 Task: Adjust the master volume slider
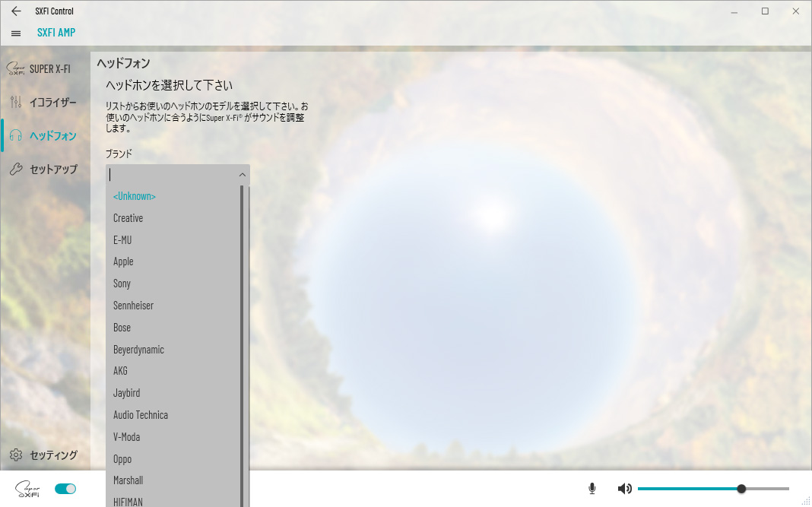713,488
